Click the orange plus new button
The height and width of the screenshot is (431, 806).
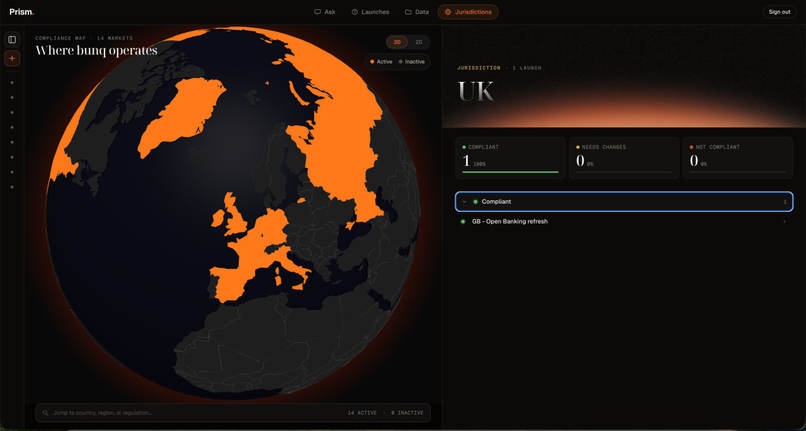click(x=12, y=59)
